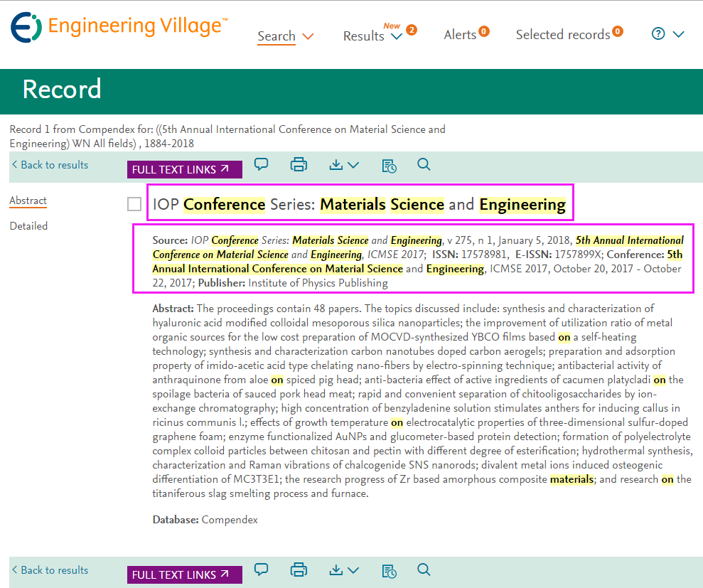
Task: Open the Alerts menu item
Action: 460,35
